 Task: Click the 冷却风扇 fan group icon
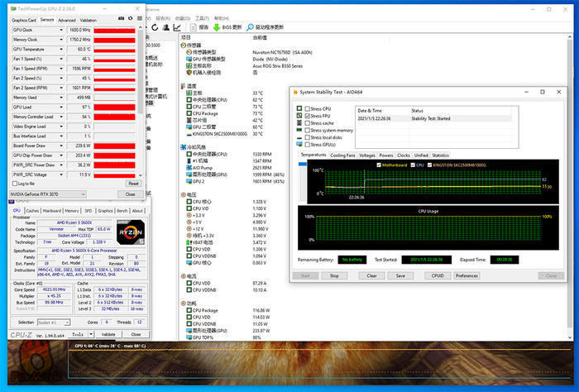click(x=183, y=147)
